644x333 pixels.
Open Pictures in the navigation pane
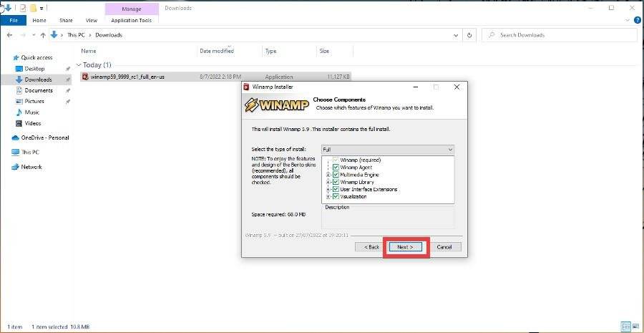point(34,101)
